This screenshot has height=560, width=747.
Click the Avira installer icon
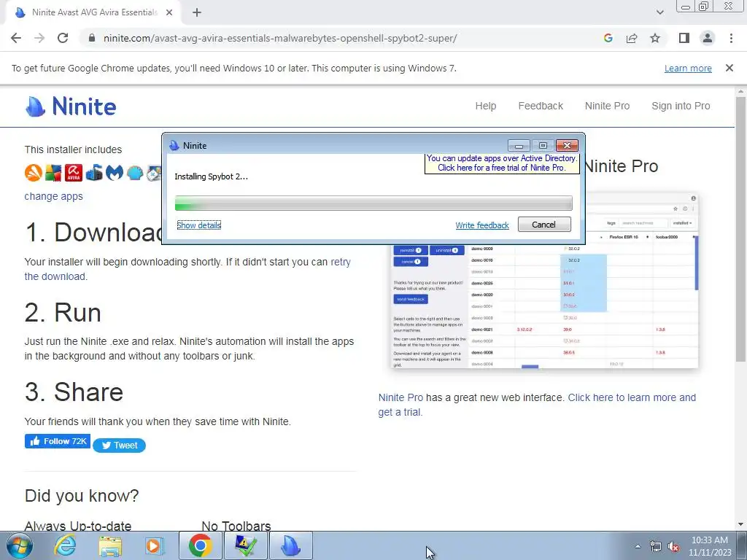[74, 172]
